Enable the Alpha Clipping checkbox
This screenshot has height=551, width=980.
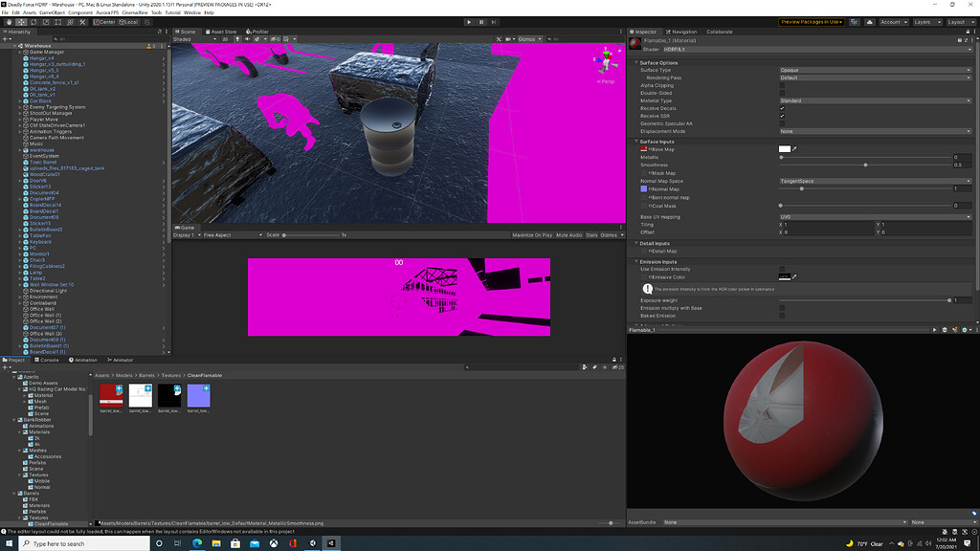point(784,86)
